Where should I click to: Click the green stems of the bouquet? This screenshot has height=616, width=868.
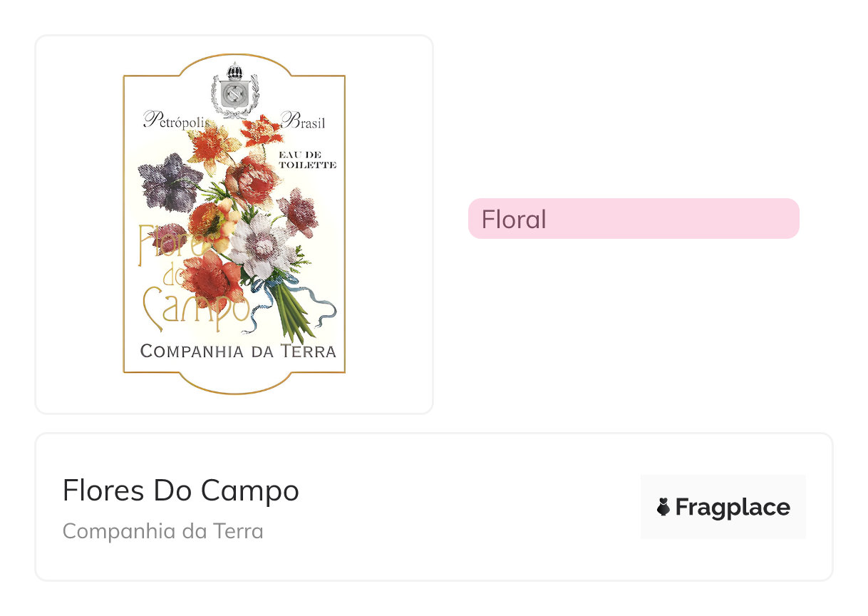pos(293,314)
